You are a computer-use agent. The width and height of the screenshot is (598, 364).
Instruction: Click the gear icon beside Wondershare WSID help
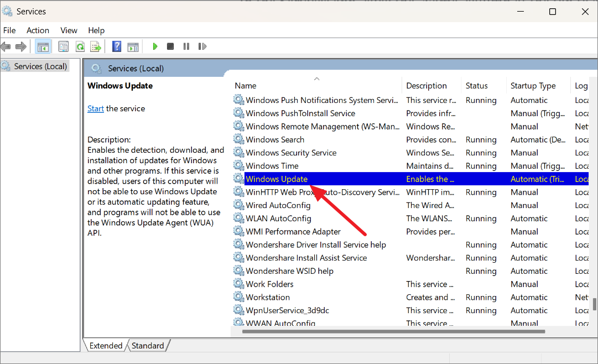click(x=239, y=271)
